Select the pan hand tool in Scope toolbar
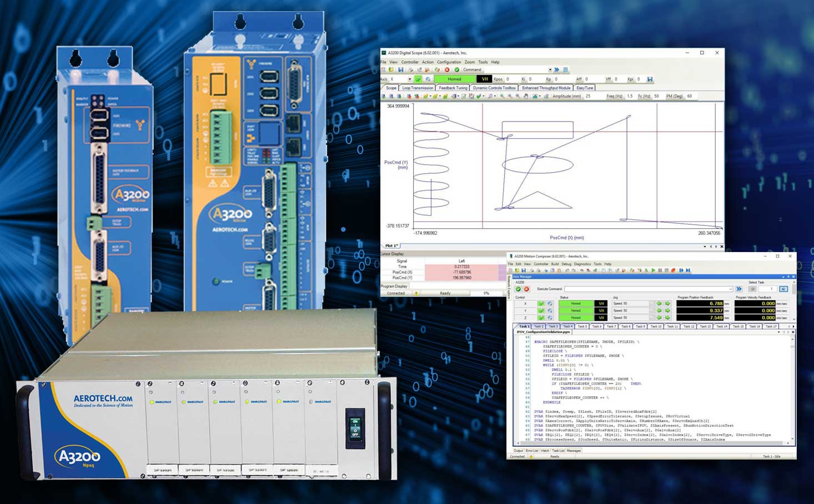The width and height of the screenshot is (814, 504). (x=526, y=96)
